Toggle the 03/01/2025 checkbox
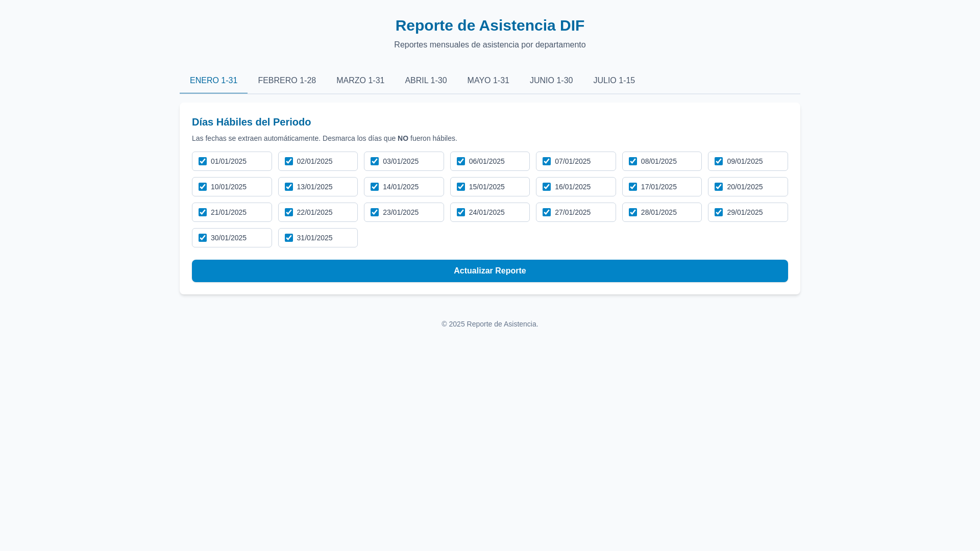The width and height of the screenshot is (980, 551). [x=375, y=161]
